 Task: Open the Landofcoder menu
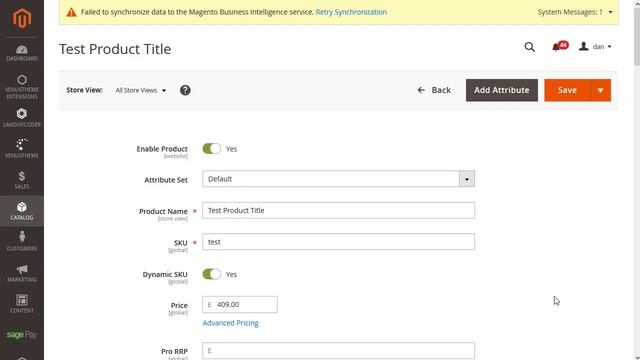click(x=22, y=118)
